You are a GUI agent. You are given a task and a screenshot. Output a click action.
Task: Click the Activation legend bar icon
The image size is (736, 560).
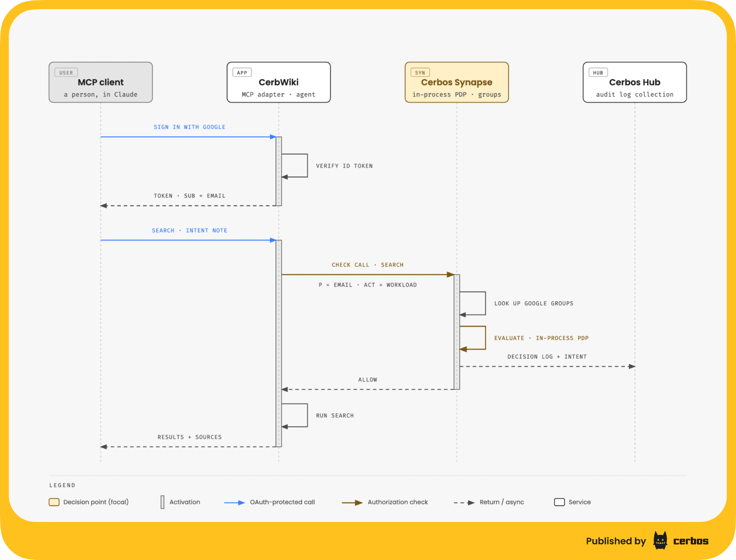[x=162, y=502]
